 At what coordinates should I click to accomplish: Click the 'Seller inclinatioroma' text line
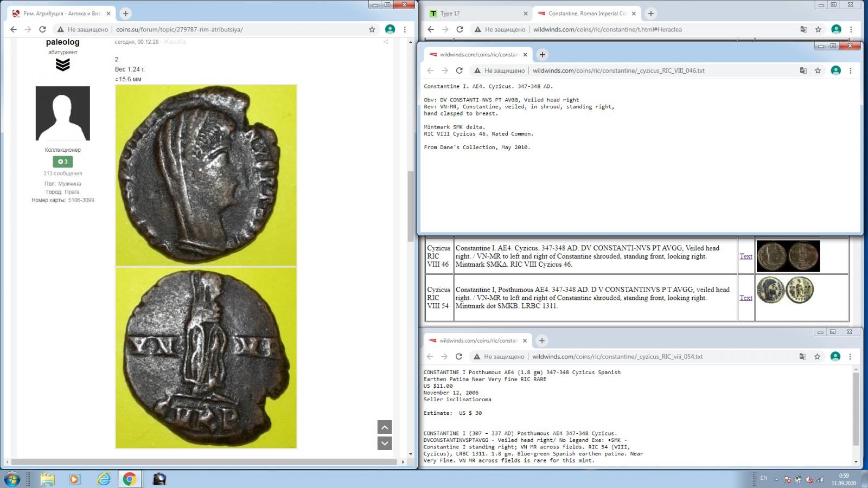pyautogui.click(x=457, y=400)
